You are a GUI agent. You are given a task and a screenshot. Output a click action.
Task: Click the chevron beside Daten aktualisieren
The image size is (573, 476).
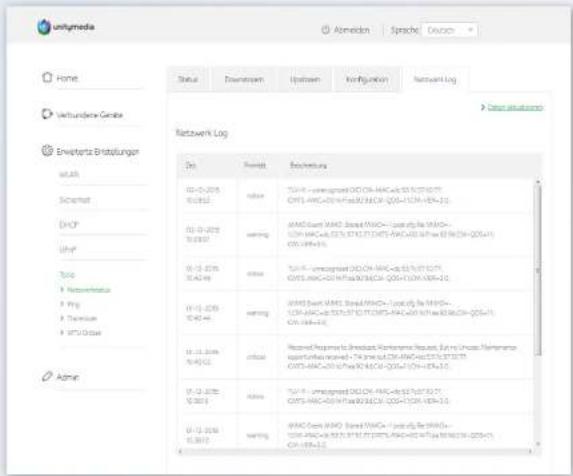coord(483,107)
